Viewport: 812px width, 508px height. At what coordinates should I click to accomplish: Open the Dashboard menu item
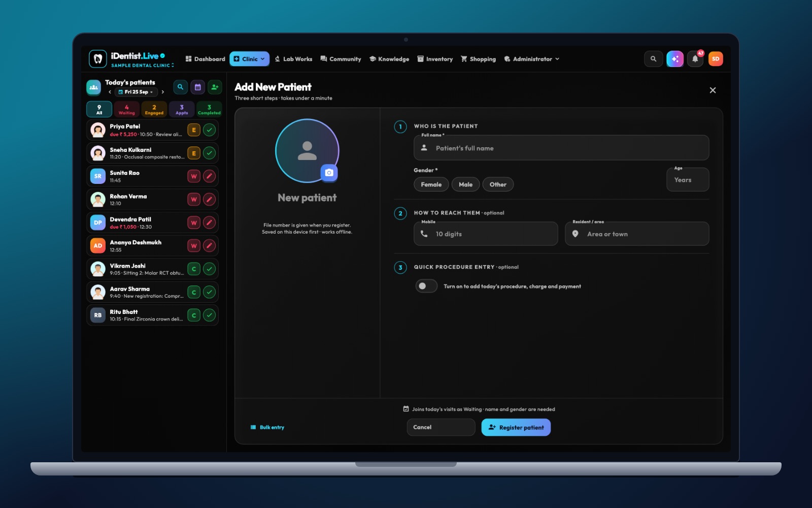[x=205, y=59]
